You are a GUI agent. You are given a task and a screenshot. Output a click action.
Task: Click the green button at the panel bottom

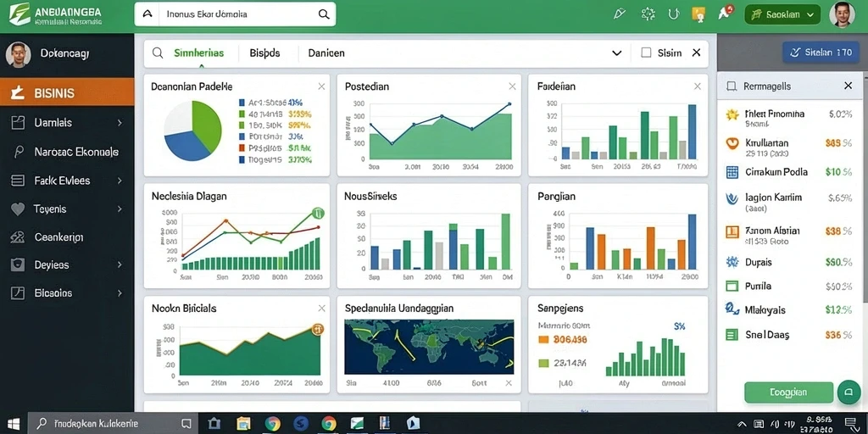(789, 392)
